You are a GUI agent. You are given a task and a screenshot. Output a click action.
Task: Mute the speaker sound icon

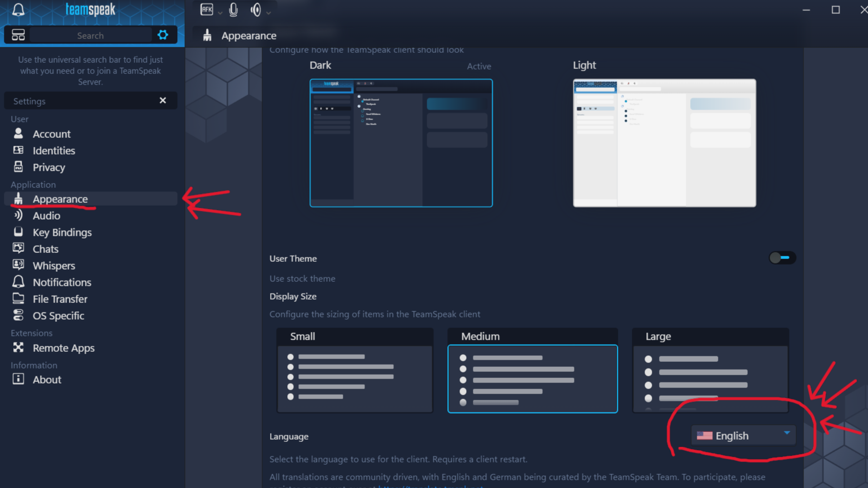pyautogui.click(x=256, y=9)
